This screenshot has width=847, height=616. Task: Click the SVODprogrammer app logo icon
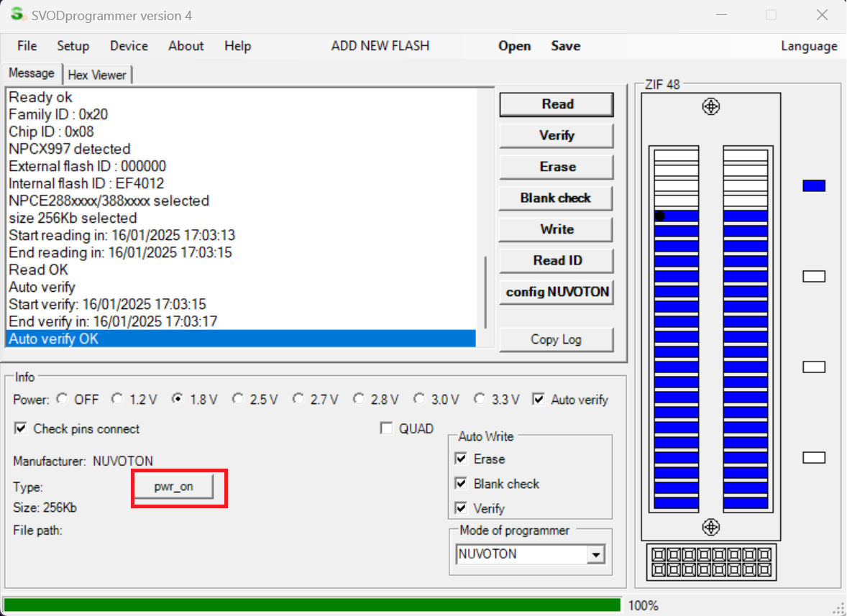(18, 14)
